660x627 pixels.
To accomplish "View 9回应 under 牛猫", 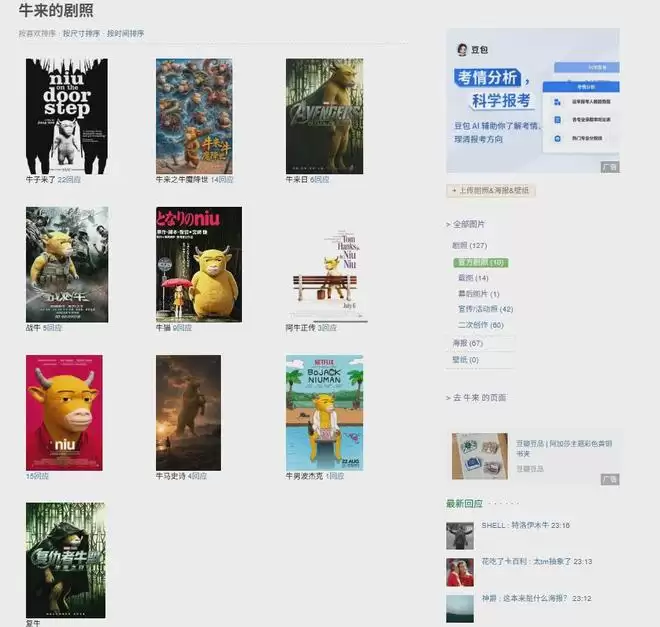I will tap(182, 328).
